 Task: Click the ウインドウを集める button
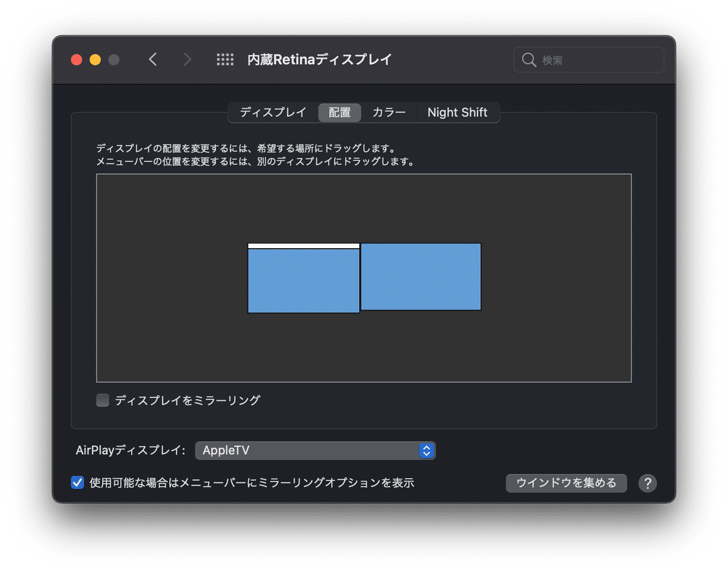coord(566,483)
